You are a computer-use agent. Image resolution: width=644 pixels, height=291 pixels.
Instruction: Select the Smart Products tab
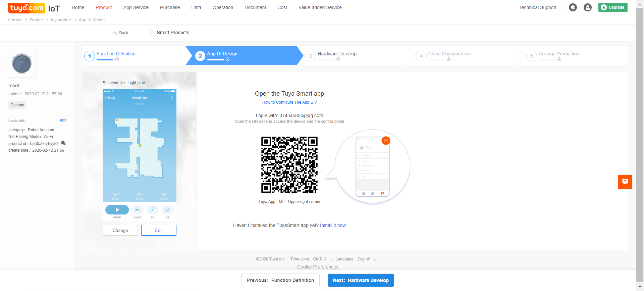[x=173, y=33]
